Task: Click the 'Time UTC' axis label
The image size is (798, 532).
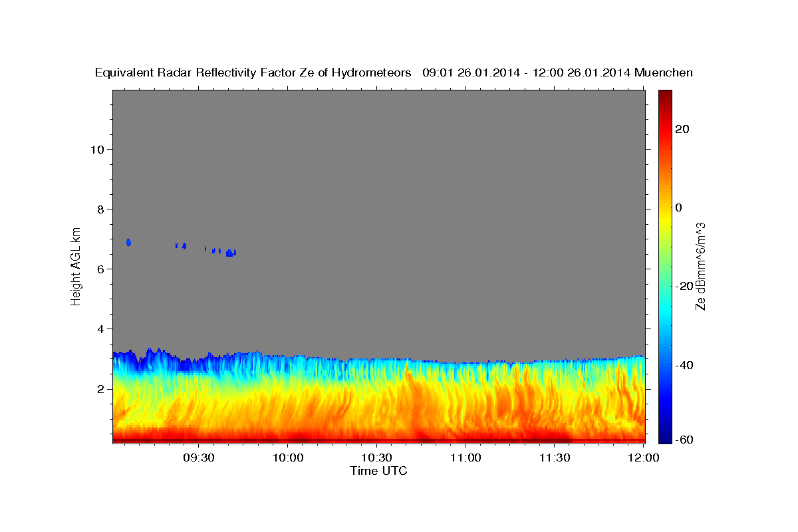Action: pos(378,471)
